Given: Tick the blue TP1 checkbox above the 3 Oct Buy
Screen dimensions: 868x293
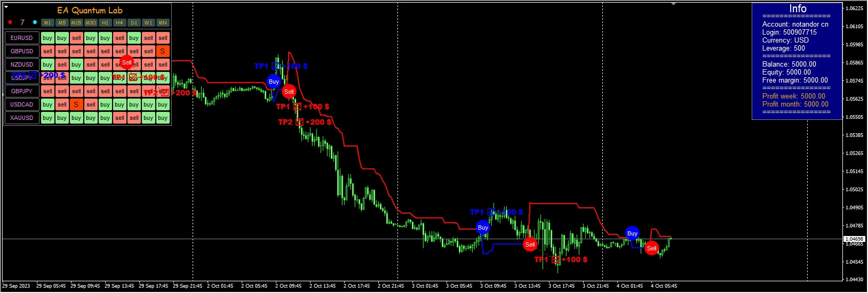Looking at the screenshot, I should tap(491, 212).
